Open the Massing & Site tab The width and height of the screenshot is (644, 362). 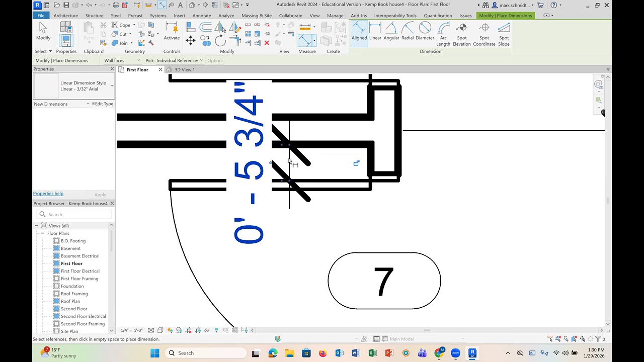click(256, 16)
